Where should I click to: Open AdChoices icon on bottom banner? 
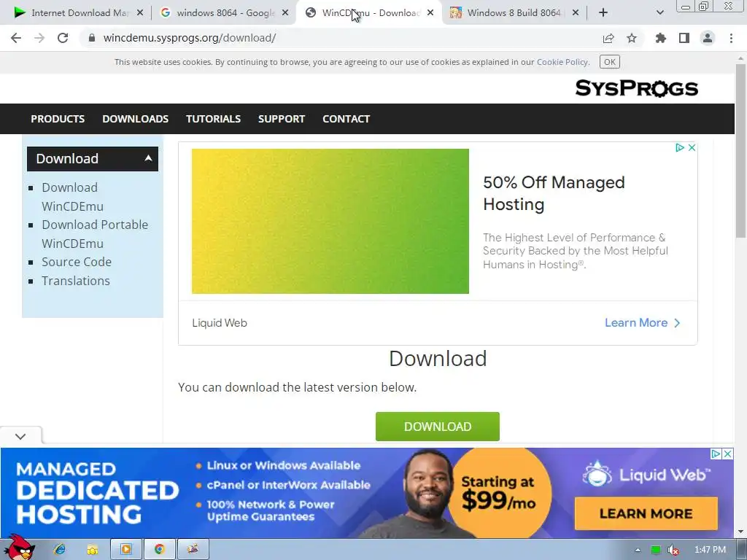716,454
